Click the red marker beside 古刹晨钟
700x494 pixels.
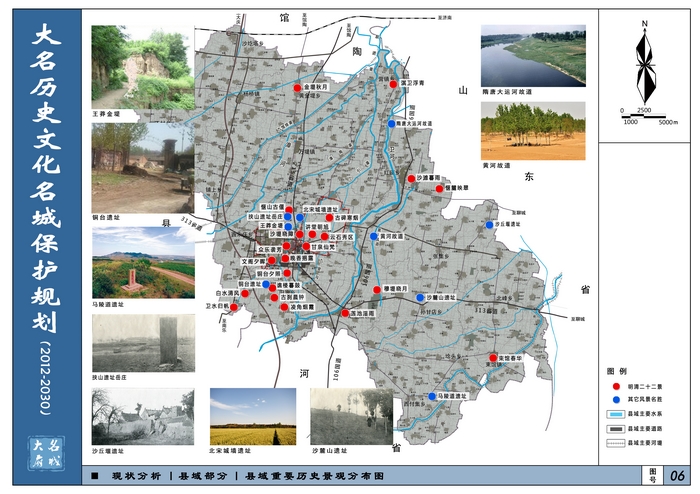[x=275, y=297]
